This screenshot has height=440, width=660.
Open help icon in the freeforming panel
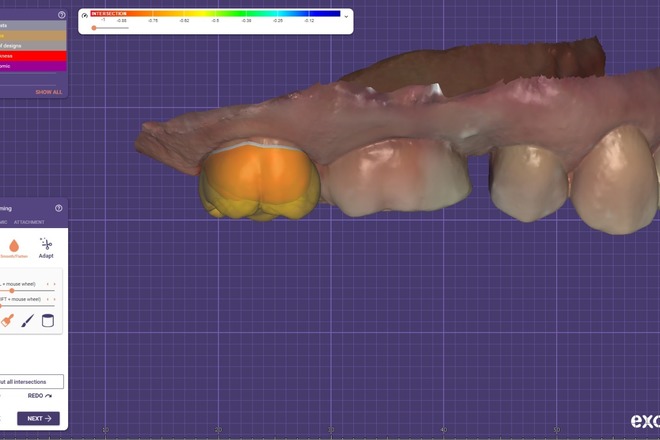59,208
